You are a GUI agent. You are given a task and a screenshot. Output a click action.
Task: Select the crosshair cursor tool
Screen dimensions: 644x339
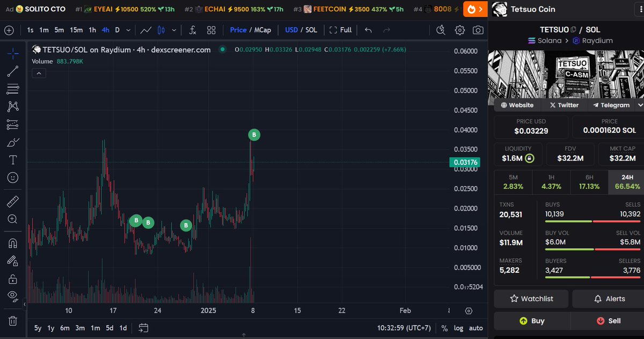pos(13,53)
